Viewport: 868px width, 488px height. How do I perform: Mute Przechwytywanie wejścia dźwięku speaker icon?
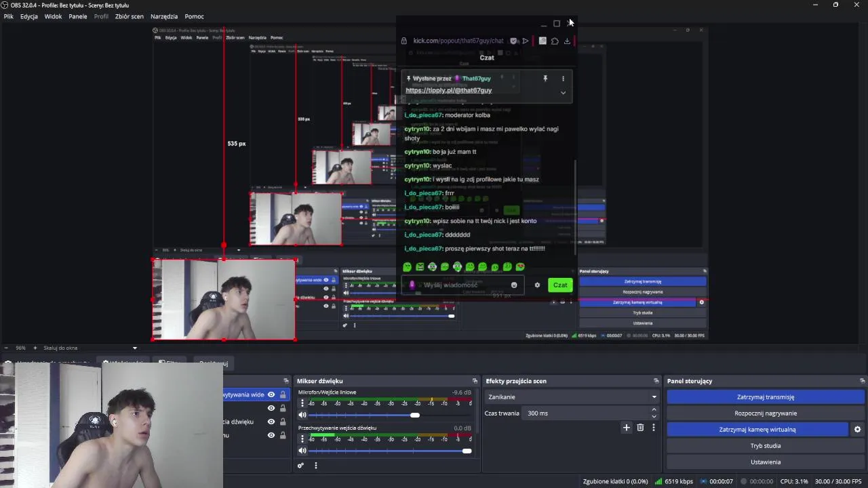(302, 451)
